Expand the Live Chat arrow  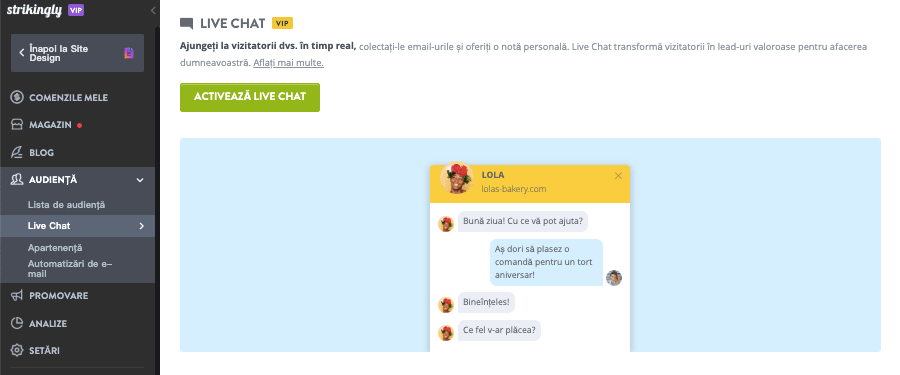point(142,226)
